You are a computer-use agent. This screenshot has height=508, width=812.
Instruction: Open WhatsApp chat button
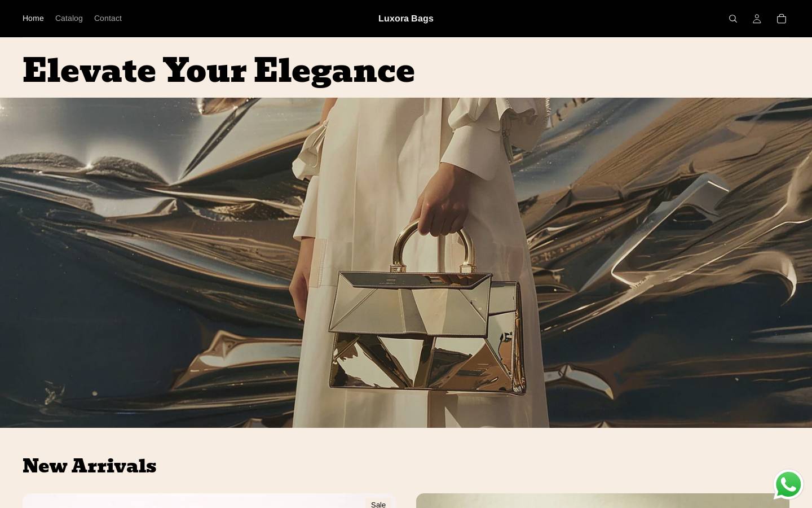(x=788, y=484)
